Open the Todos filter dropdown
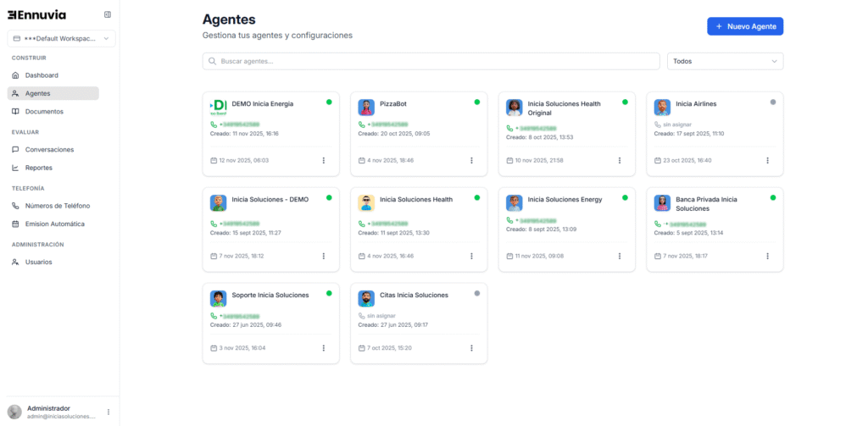Image resolution: width=868 pixels, height=426 pixels. [725, 61]
